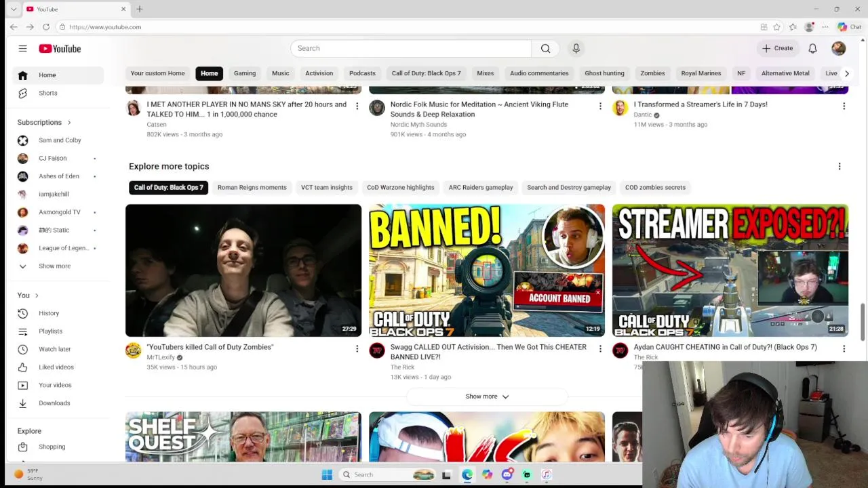Image resolution: width=868 pixels, height=488 pixels.
Task: Open the notifications bell
Action: 812,48
